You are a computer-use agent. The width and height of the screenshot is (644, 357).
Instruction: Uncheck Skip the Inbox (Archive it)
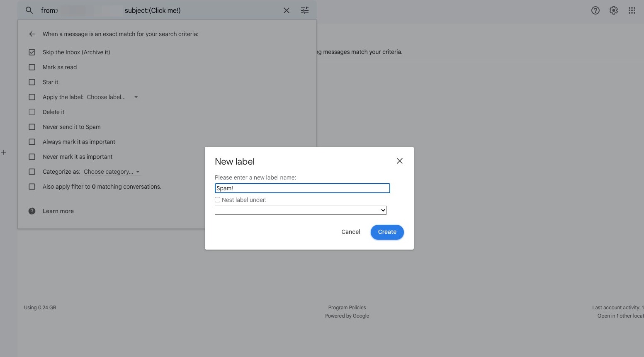click(x=32, y=52)
